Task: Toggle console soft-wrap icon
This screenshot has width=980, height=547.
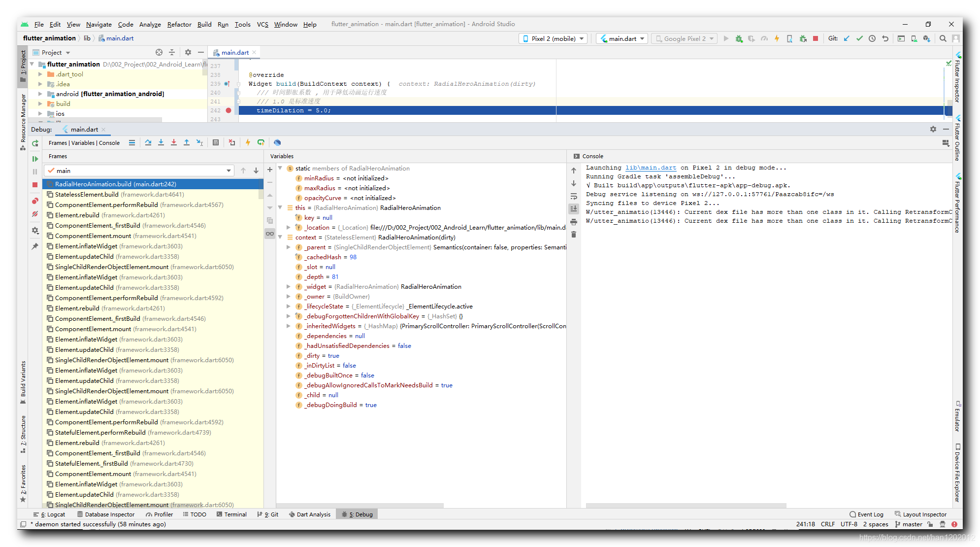Action: tap(574, 196)
